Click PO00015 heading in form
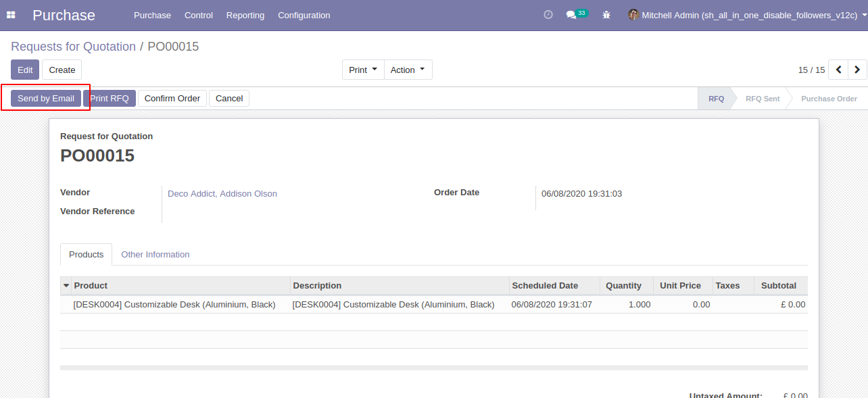868x398 pixels. click(x=97, y=156)
